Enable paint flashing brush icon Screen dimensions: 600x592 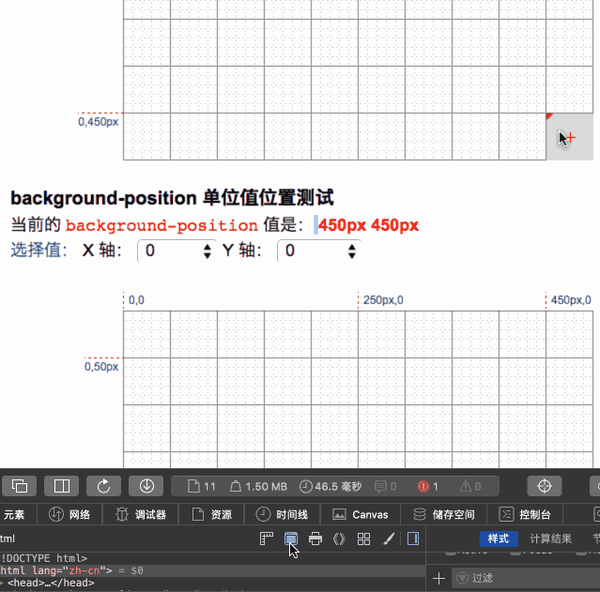coord(388,539)
